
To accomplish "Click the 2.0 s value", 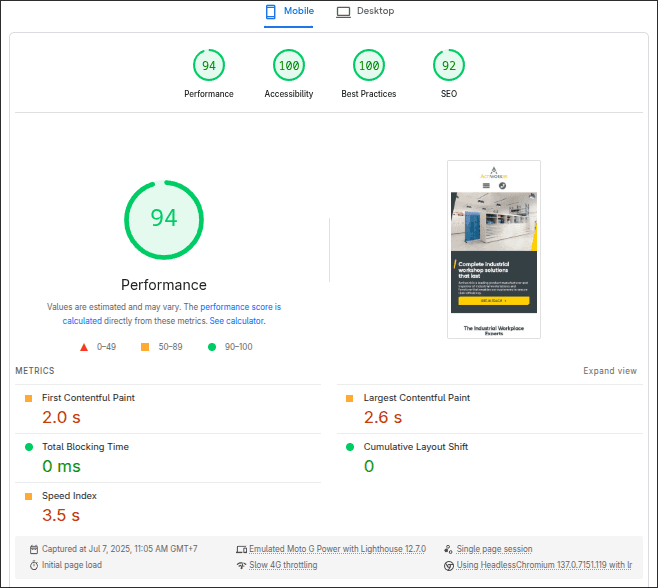I will coord(61,417).
